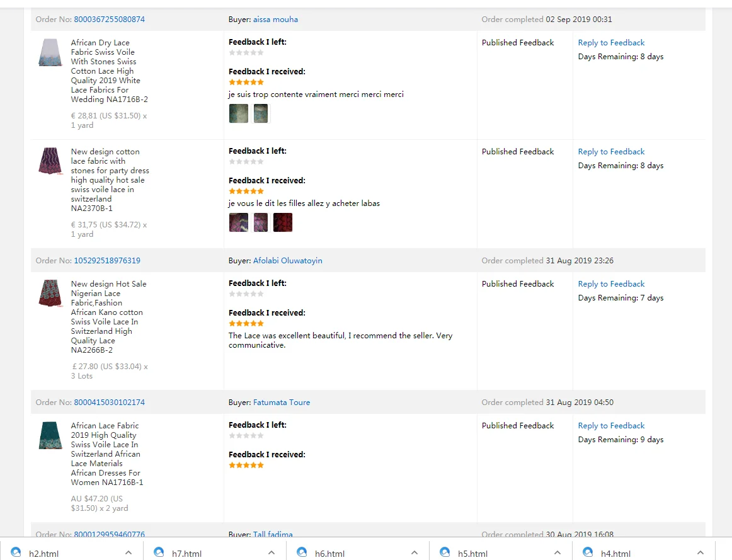Viewport: 732px width, 560px height.
Task: Open the h4.html download file icon
Action: click(588, 552)
